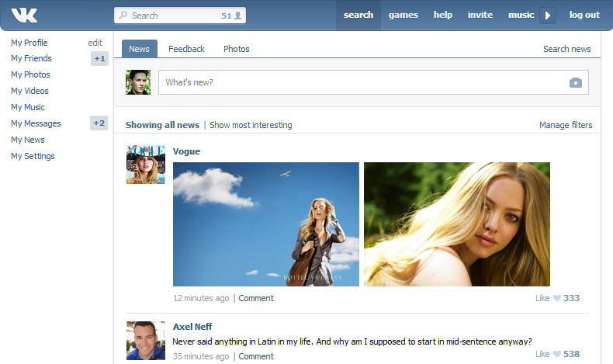Open games in the top menu
Screen dimensions: 613x364
click(x=403, y=15)
